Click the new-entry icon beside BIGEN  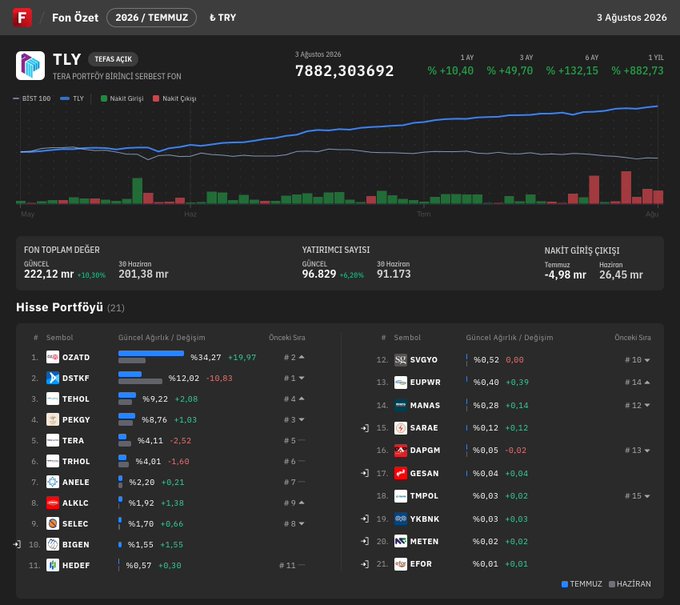point(17,544)
